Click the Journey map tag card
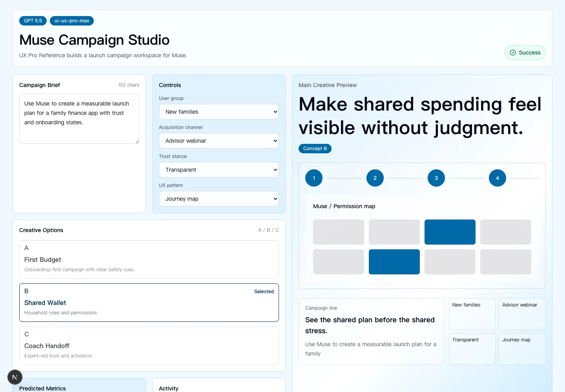 (522, 349)
